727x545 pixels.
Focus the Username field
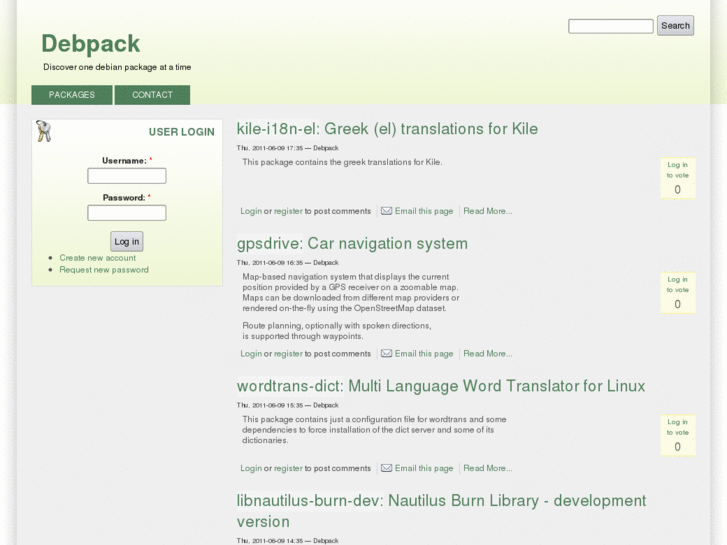(x=127, y=176)
